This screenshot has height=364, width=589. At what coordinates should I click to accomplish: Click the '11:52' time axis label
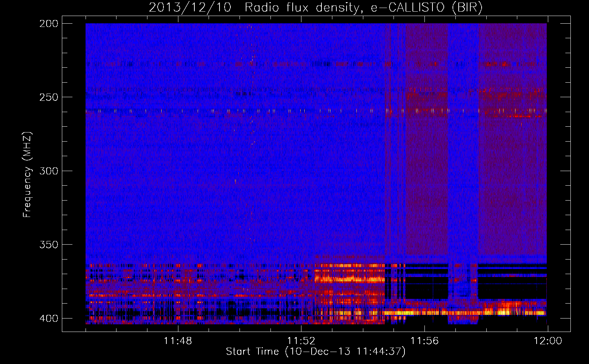301,341
